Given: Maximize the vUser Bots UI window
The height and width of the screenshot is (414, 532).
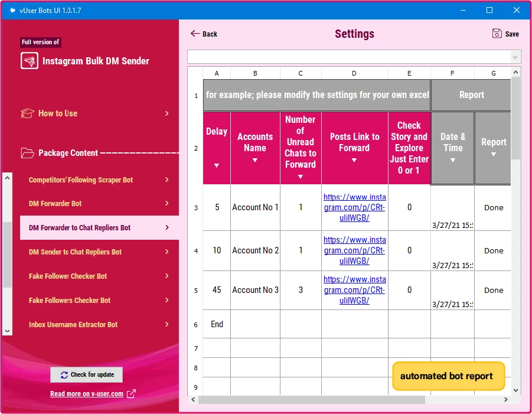Looking at the screenshot, I should tap(489, 10).
